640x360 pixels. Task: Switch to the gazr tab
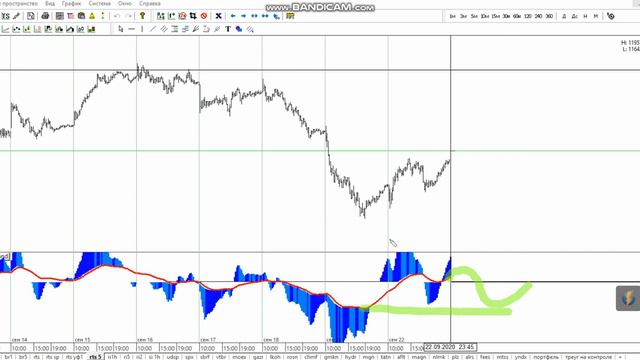click(x=258, y=357)
